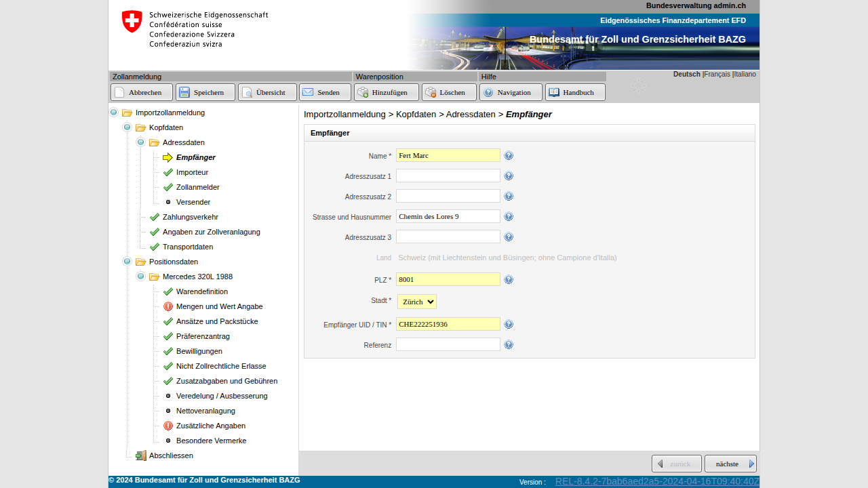Click the Übersicht document icon
This screenshot has height=488, width=868.
coord(247,92)
